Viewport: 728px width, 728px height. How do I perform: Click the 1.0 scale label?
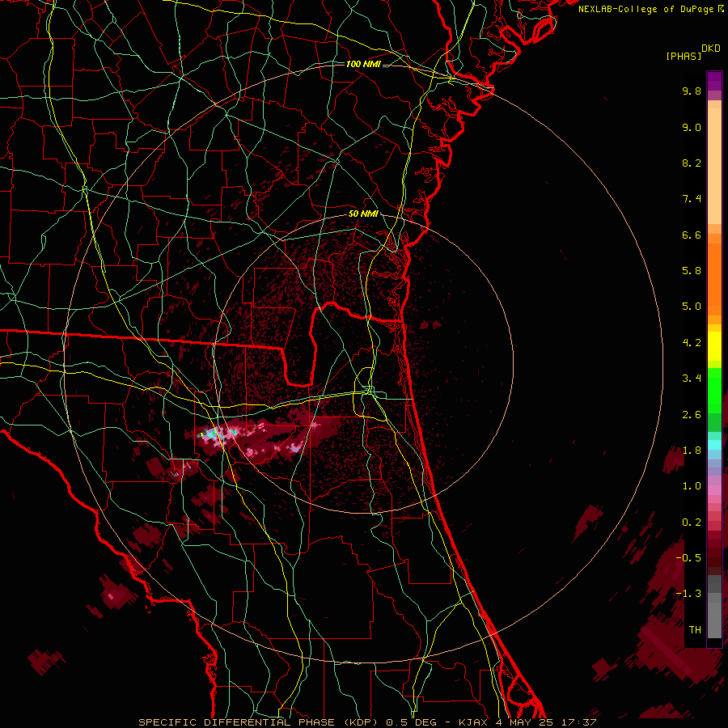point(692,486)
